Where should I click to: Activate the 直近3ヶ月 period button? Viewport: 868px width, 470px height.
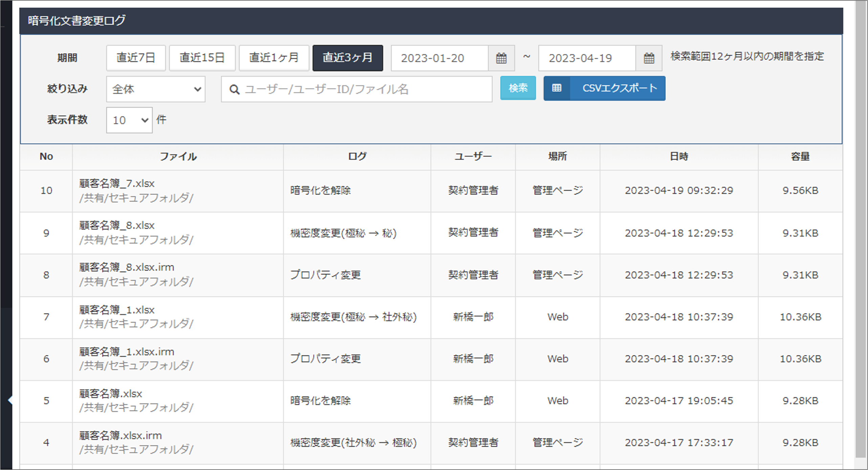tap(348, 58)
